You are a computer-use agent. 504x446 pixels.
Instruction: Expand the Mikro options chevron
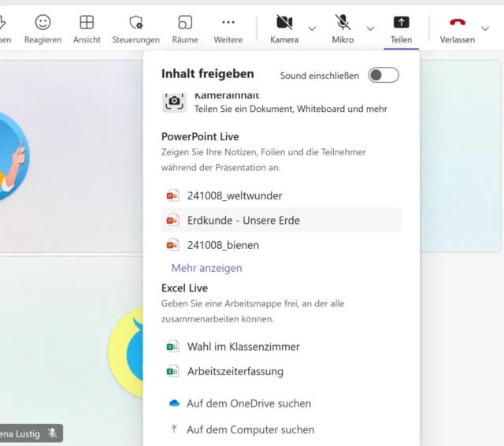pos(371,28)
